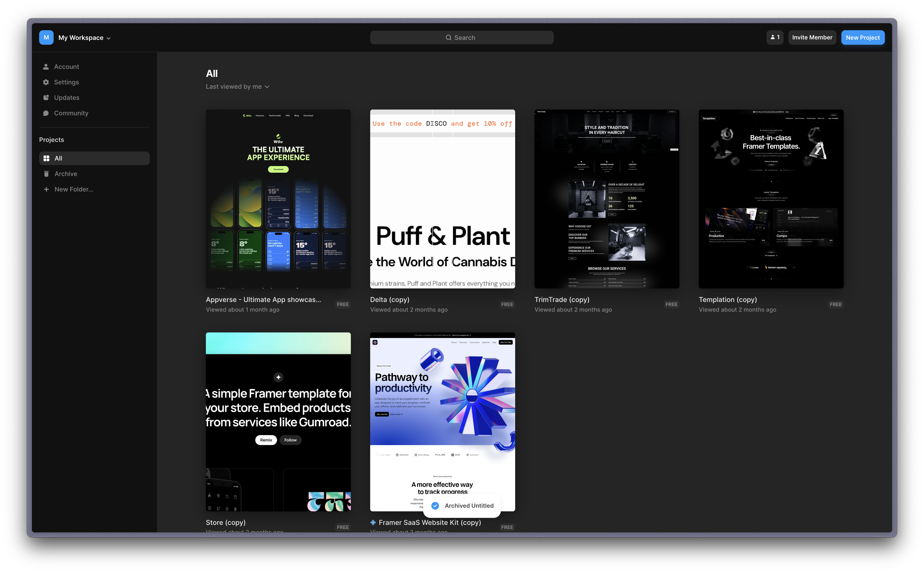Click the member count icon showing 1
The width and height of the screenshot is (924, 573).
click(775, 37)
